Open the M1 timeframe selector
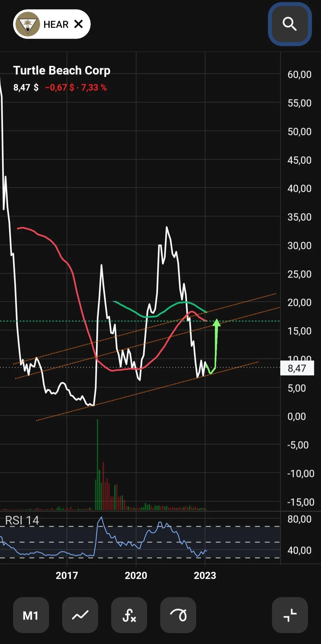 pyautogui.click(x=31, y=615)
